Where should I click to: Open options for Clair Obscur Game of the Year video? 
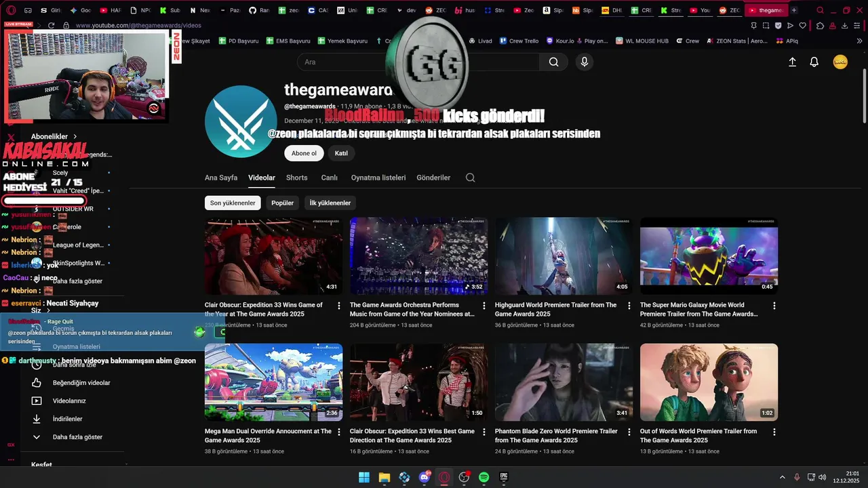339,306
